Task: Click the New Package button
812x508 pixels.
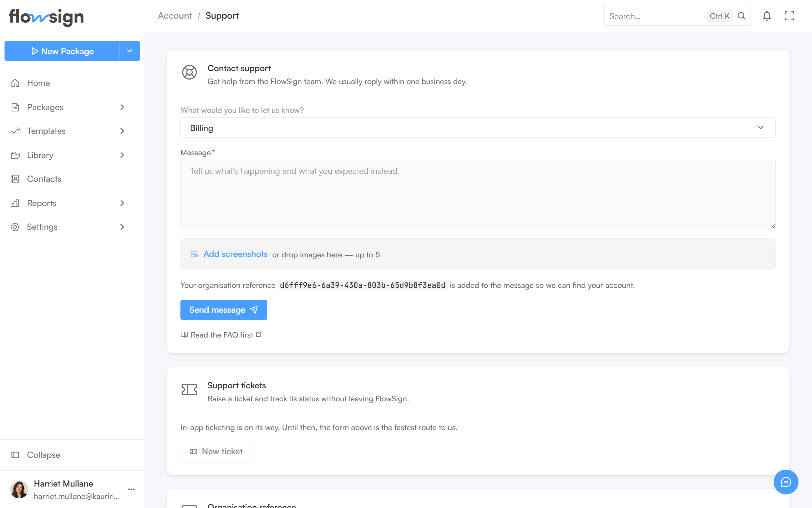Action: pyautogui.click(x=62, y=51)
